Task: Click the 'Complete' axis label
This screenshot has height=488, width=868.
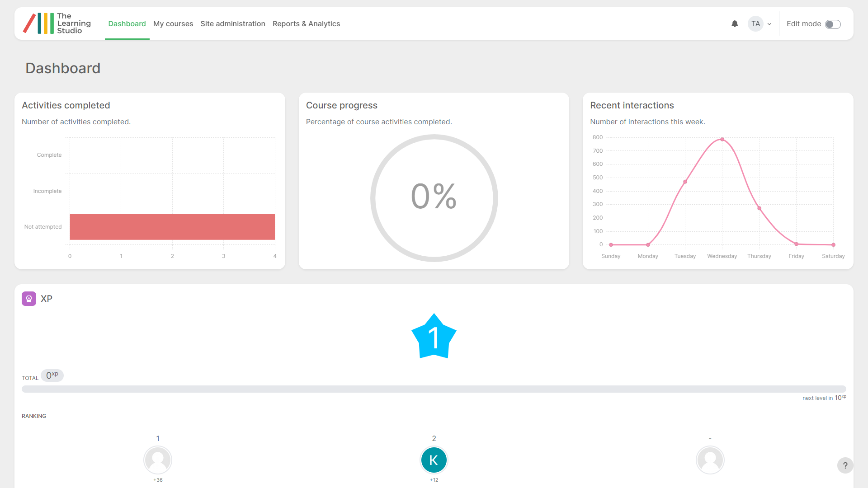Action: point(49,155)
